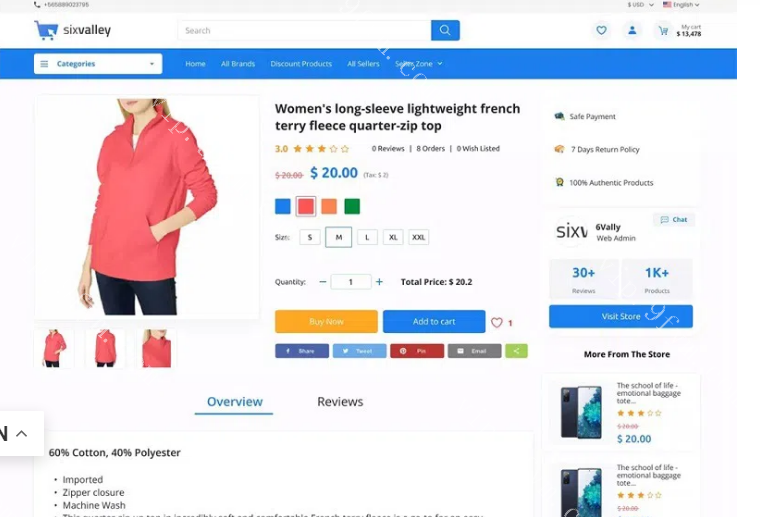The height and width of the screenshot is (517, 760).
Task: Increase quantity with plus button
Action: [x=379, y=282]
